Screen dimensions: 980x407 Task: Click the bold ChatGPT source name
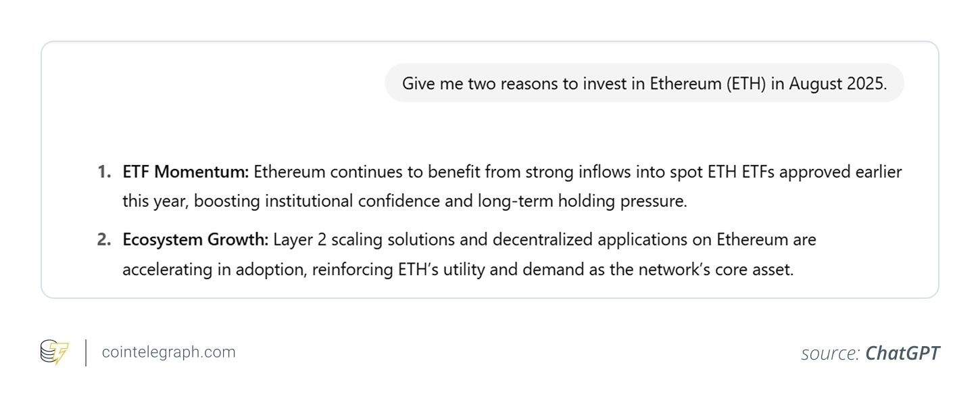(x=902, y=353)
